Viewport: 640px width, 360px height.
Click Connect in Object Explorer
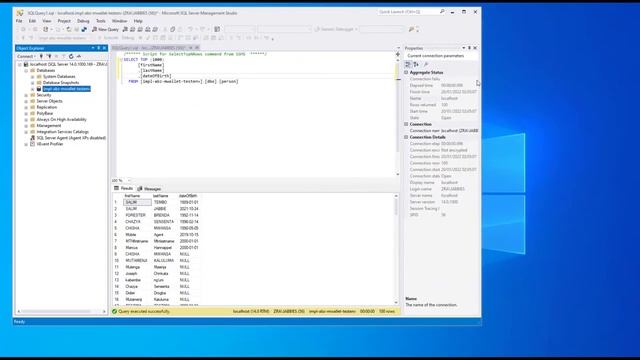(27, 56)
